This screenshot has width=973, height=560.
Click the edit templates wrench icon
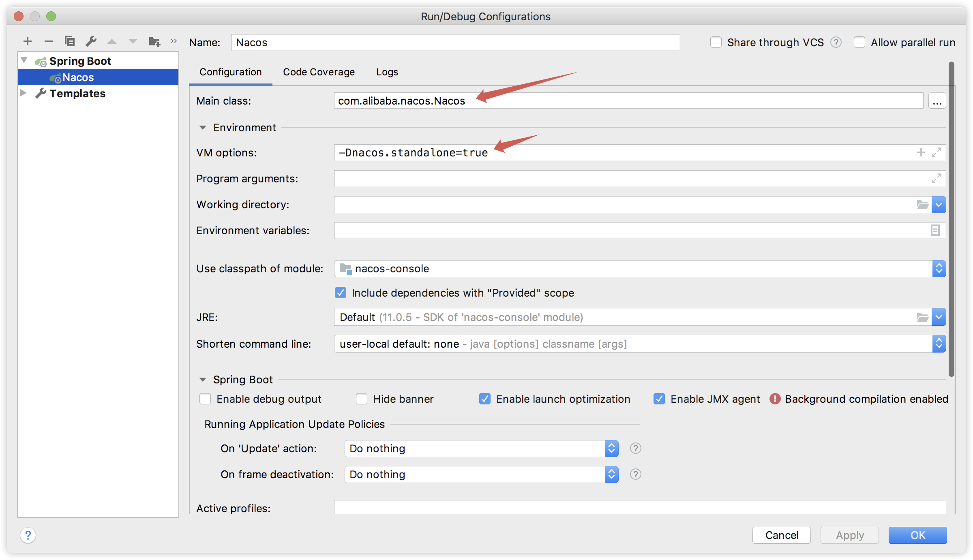click(x=91, y=41)
